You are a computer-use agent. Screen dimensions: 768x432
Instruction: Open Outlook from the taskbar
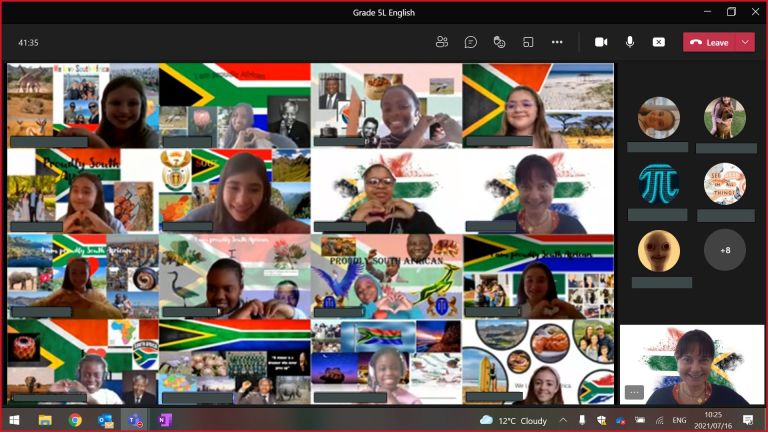(105, 420)
